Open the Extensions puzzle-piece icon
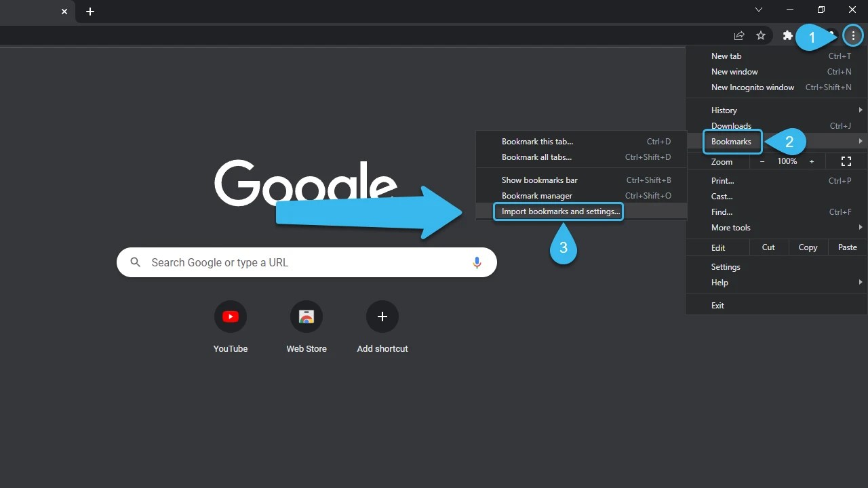The width and height of the screenshot is (868, 488). click(x=787, y=35)
